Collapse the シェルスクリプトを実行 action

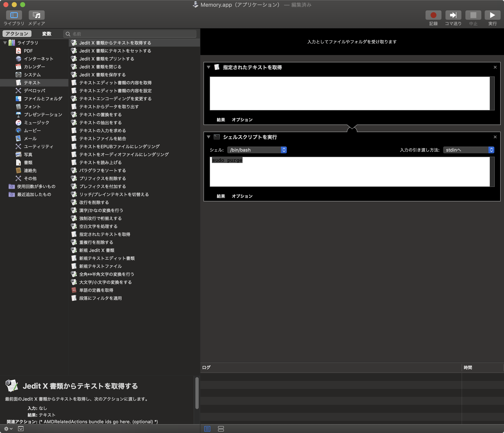(208, 137)
